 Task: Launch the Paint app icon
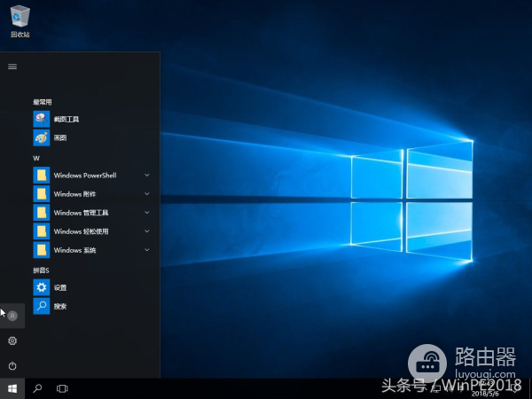pos(42,137)
